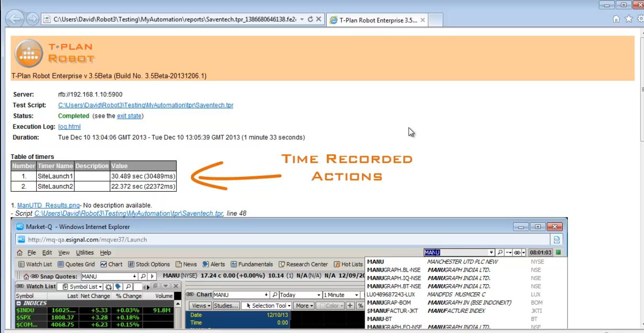This screenshot has width=644, height=333.
Task: Open a new blank browser tab
Action: [x=435, y=20]
